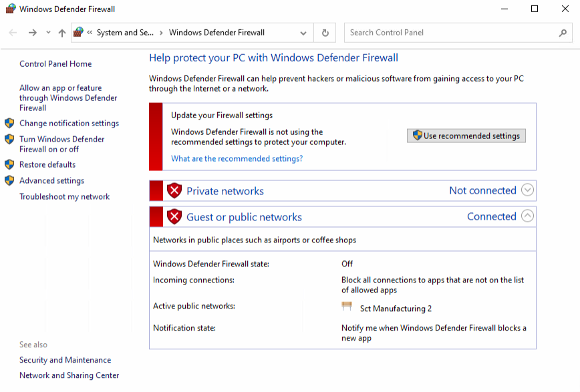Open Security and Maintenance
This screenshot has height=392, width=580.
[x=65, y=360]
